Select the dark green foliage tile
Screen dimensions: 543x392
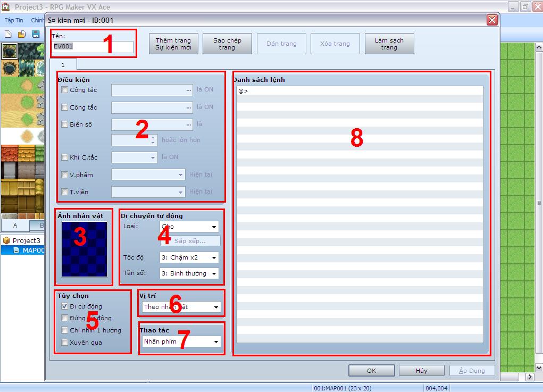[x=27, y=51]
